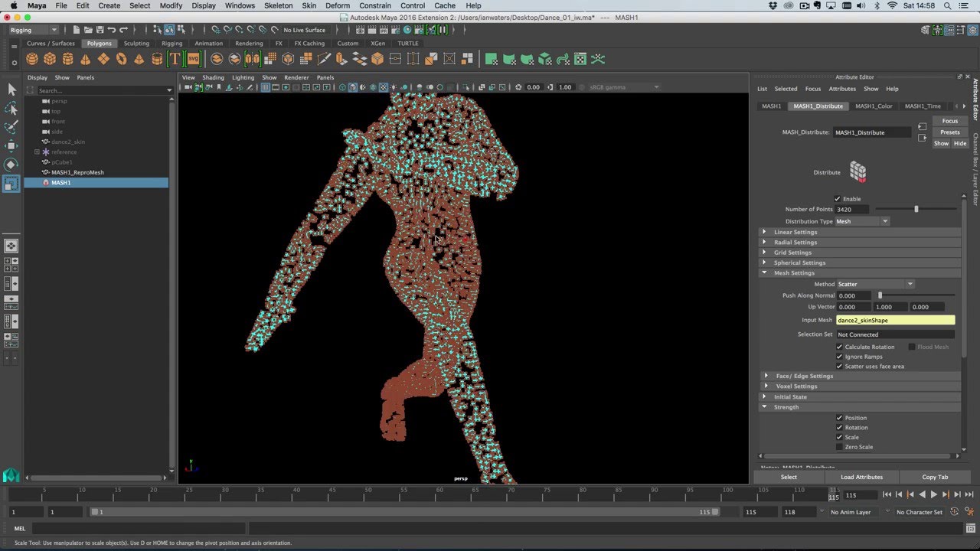Screen dimensions: 980x551
Task: Open the Skeleton menu
Action: coord(278,5)
